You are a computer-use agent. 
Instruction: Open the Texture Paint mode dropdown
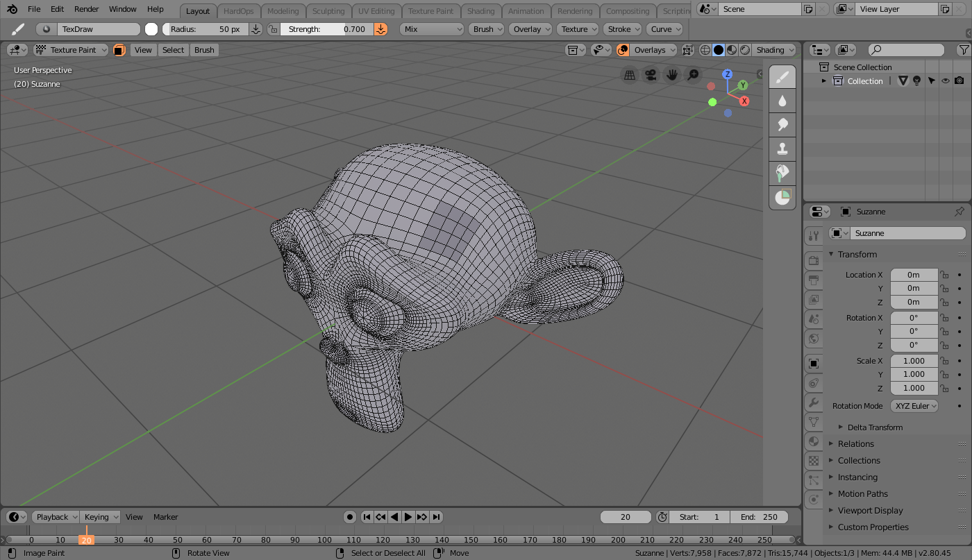pyautogui.click(x=71, y=50)
